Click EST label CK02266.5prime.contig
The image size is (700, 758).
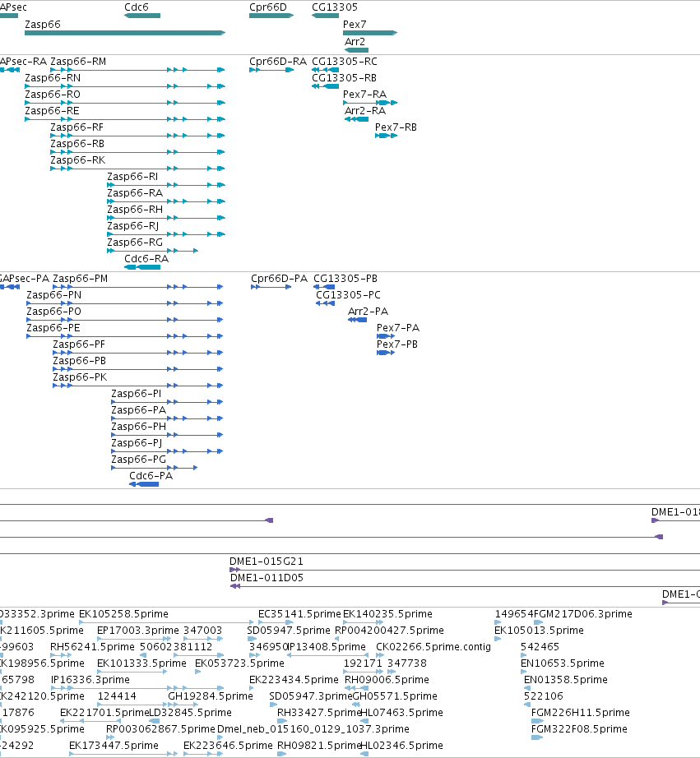pyautogui.click(x=433, y=647)
